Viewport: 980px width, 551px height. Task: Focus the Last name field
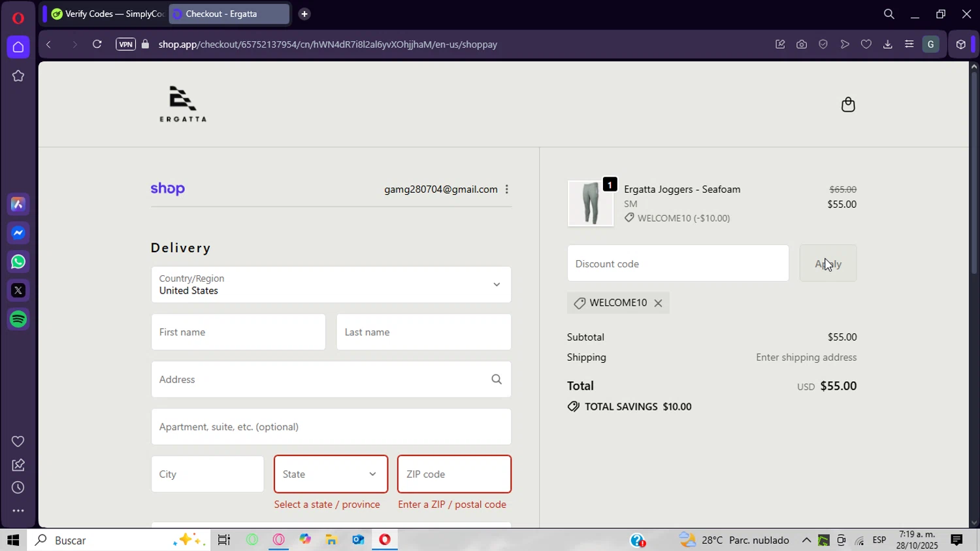424,332
